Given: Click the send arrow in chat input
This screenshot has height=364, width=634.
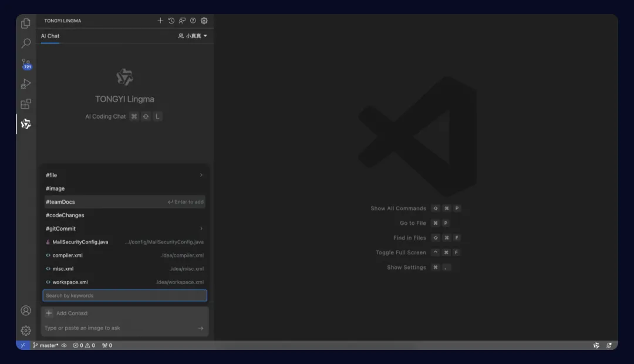Looking at the screenshot, I should [201, 328].
